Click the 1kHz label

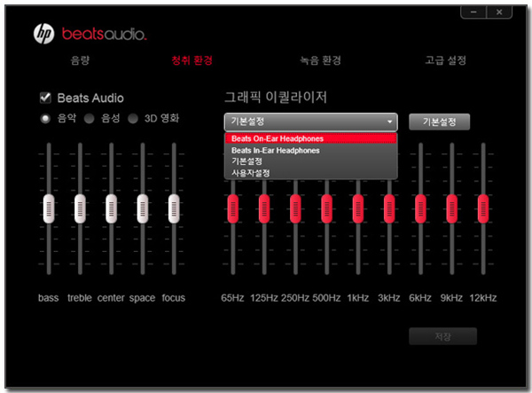[358, 298]
